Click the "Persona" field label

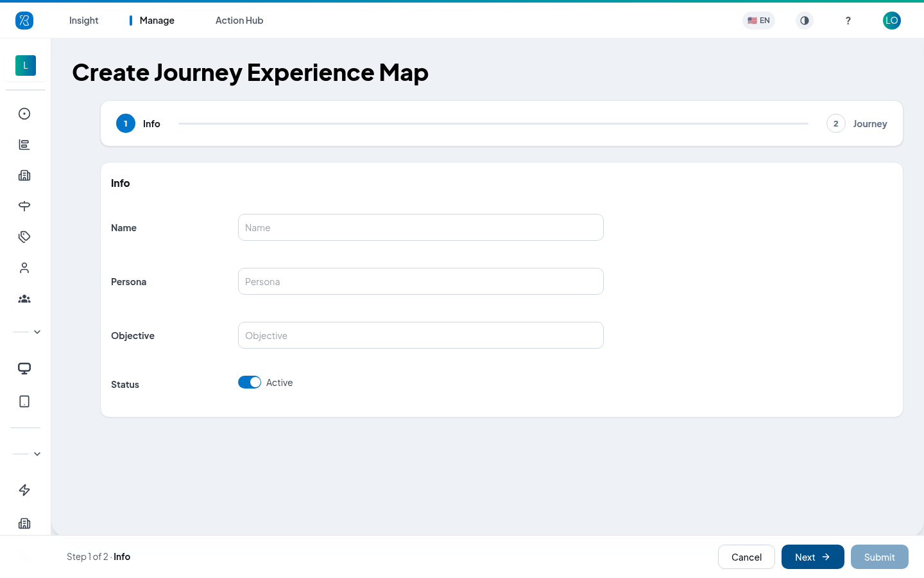pyautogui.click(x=128, y=282)
